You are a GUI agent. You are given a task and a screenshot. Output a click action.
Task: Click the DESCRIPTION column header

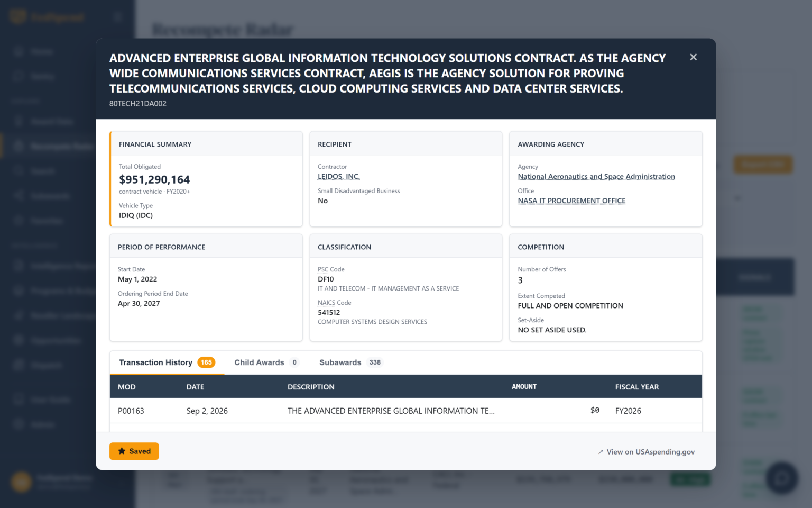point(311,387)
